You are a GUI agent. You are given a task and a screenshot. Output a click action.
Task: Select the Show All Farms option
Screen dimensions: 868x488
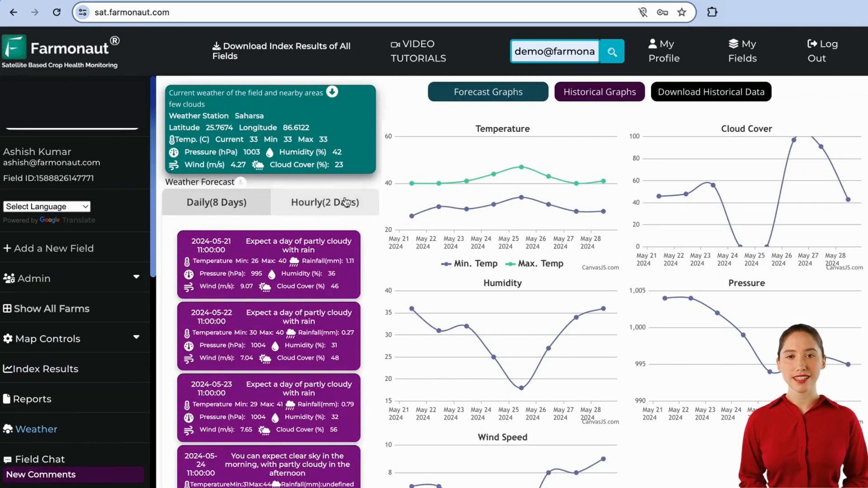click(x=51, y=309)
